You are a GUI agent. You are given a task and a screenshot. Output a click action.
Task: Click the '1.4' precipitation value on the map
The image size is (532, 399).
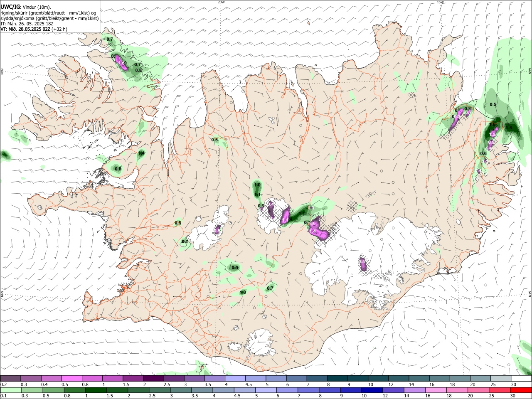point(141,153)
